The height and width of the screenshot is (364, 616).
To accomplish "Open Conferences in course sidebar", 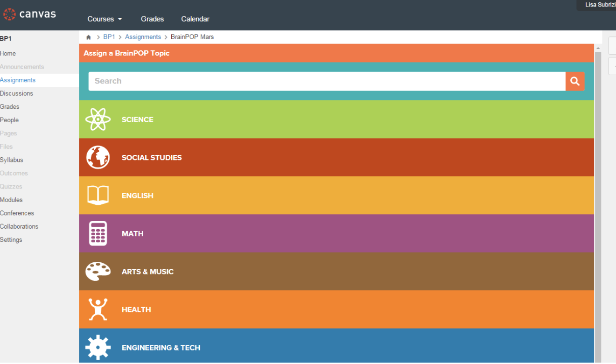I will (17, 213).
